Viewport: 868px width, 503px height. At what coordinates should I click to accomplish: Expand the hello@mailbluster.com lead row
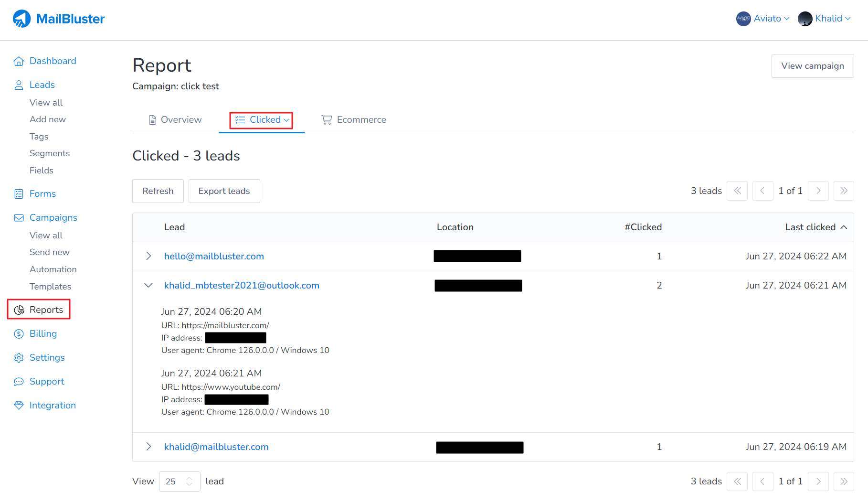coord(148,256)
